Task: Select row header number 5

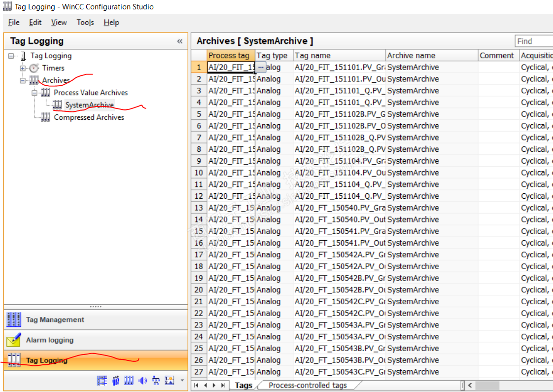Action: pyautogui.click(x=199, y=114)
